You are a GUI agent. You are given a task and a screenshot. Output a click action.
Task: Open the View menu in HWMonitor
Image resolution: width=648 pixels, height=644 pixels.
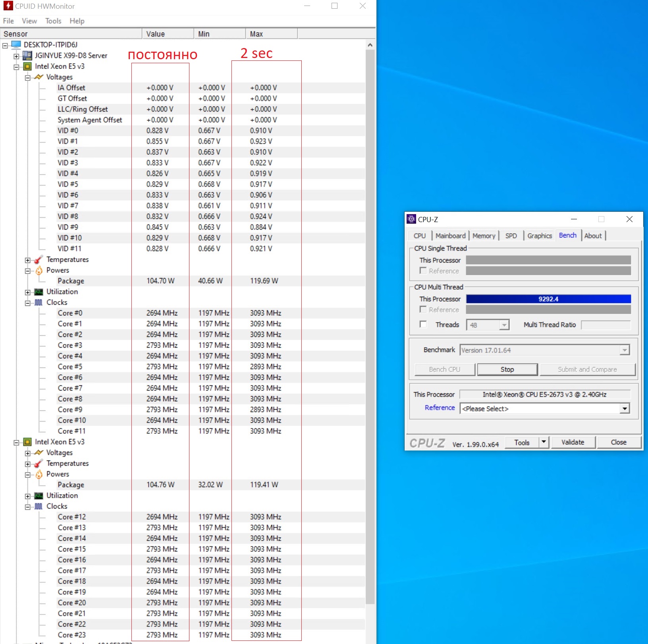[x=29, y=21]
